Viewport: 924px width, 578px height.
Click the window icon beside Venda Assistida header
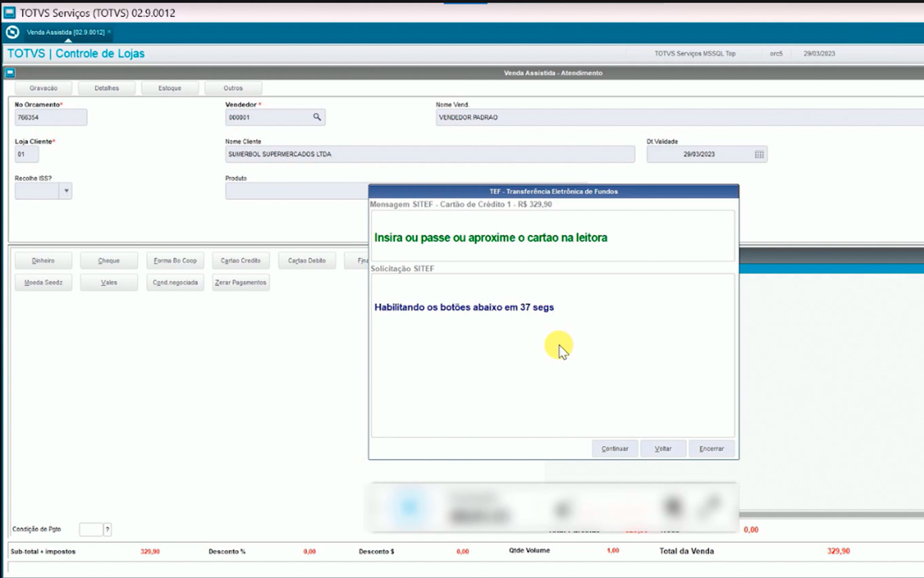(10, 73)
